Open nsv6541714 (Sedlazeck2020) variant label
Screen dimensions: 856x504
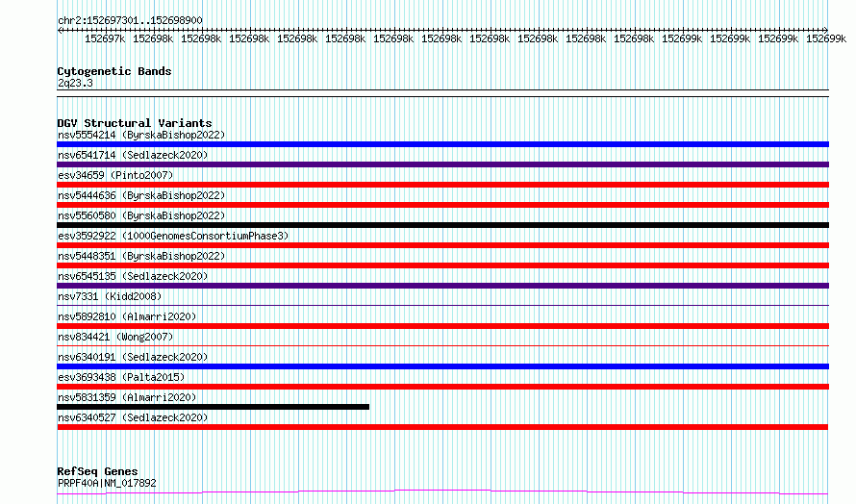pos(133,155)
